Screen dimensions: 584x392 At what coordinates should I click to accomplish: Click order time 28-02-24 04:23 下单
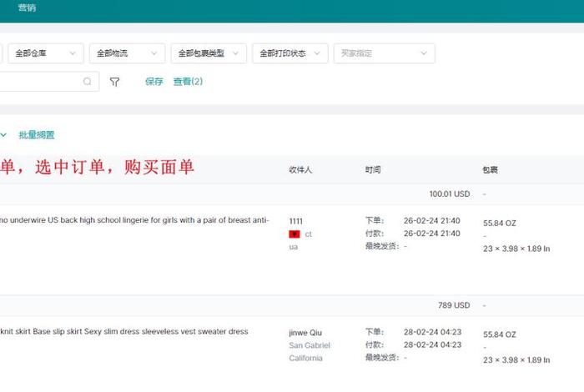click(x=432, y=332)
